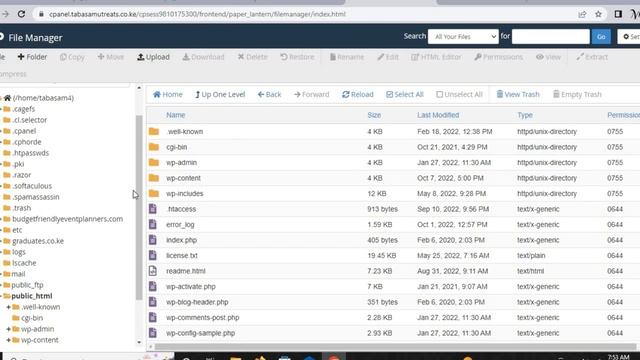Open the /home/tabasam4 root in the tree

point(43,98)
